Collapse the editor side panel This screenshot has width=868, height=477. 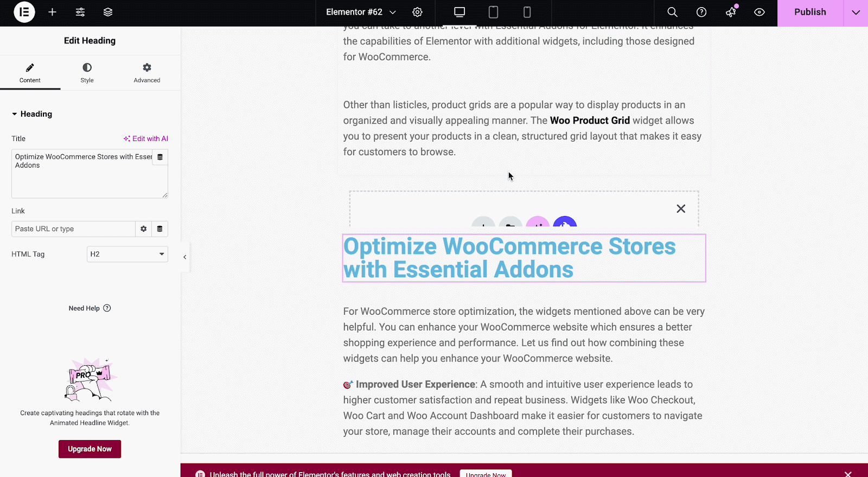click(184, 257)
